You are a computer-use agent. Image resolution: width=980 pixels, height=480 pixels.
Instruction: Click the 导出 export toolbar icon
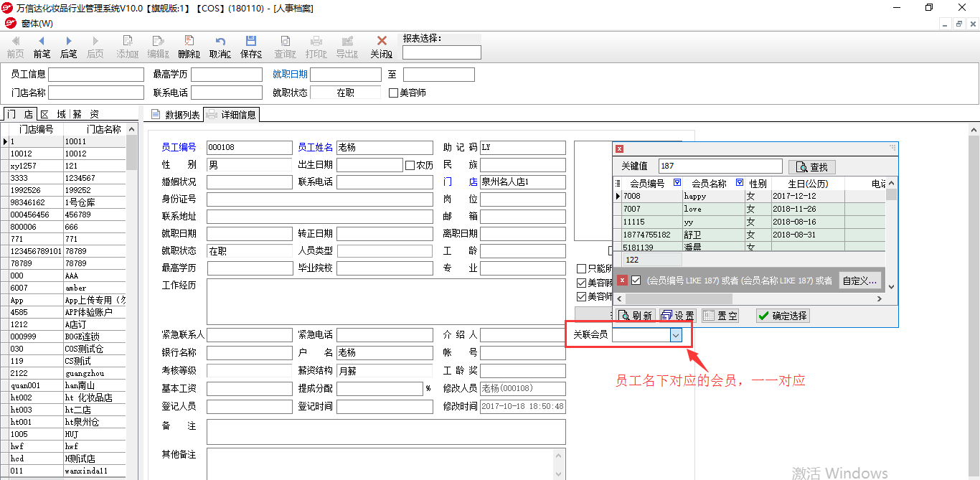347,47
